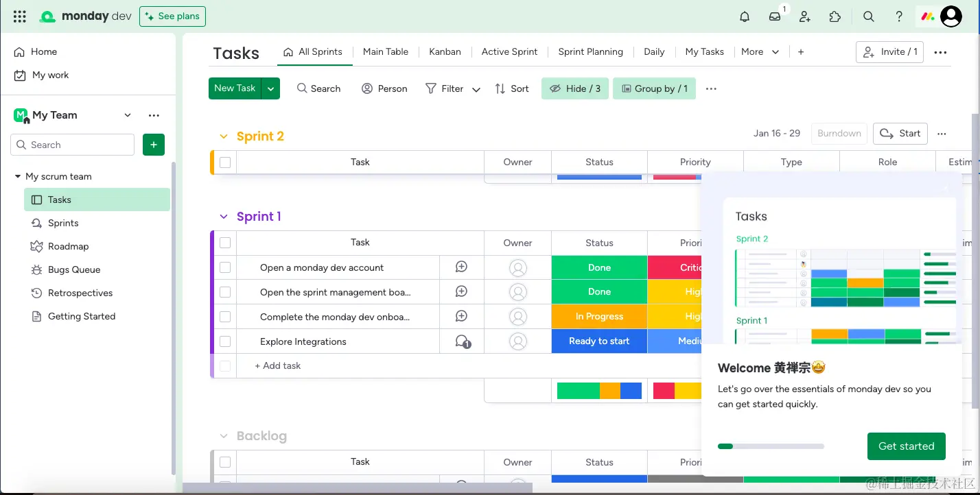Click invite members icon in top bar
Screen dimensions: 980x495
(x=805, y=16)
